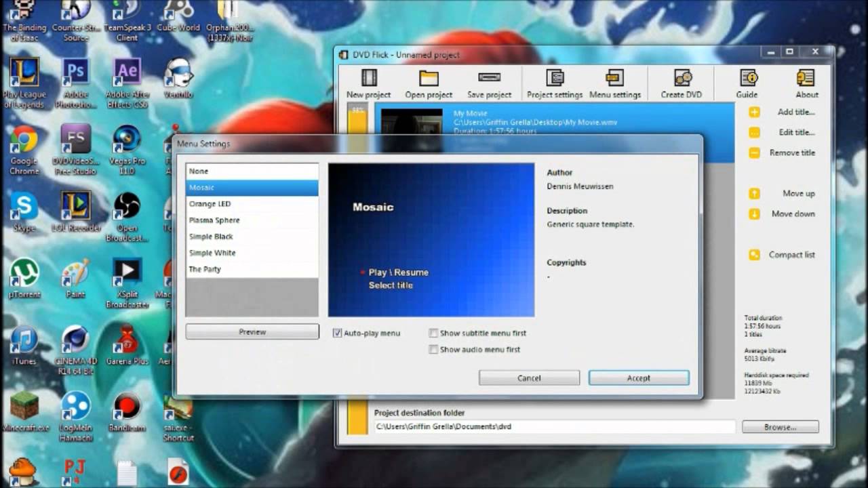
Task: Select the Paint desktop icon
Action: (x=76, y=279)
